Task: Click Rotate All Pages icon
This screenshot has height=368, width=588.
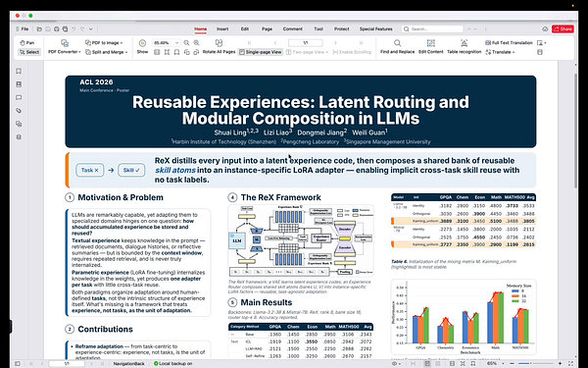Action: click(219, 43)
